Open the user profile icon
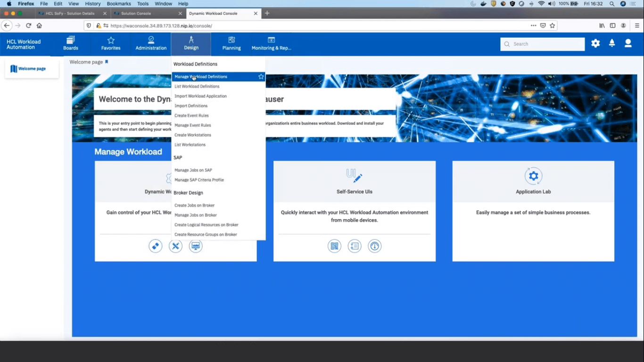This screenshot has width=644, height=362. (x=628, y=43)
